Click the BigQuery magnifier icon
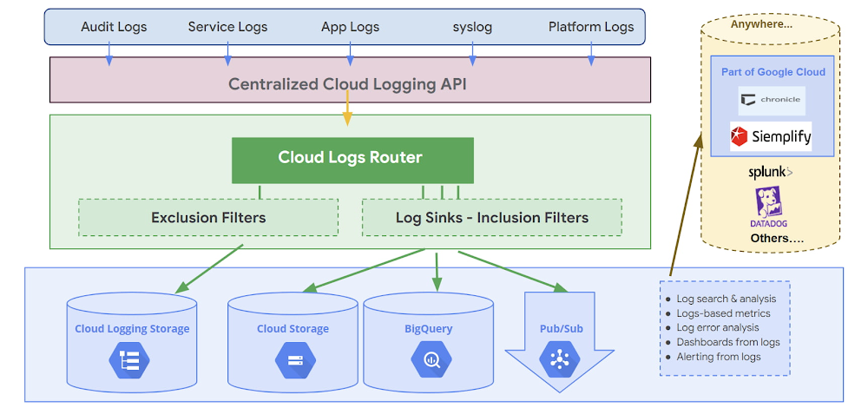This screenshot has height=408, width=868. [x=429, y=359]
